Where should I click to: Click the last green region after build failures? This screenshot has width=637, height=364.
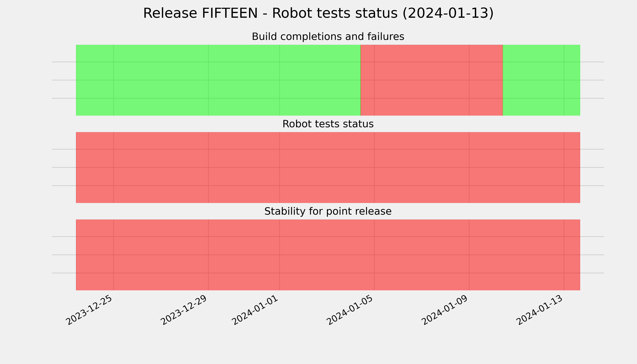(541, 80)
